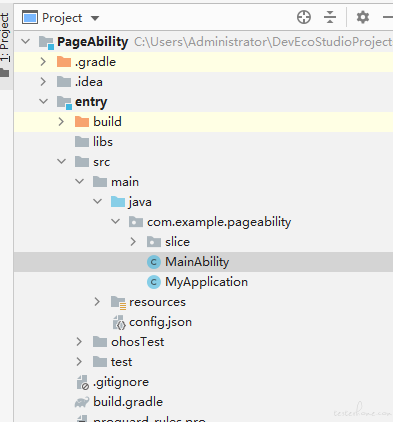393x422 pixels.
Task: Click the .gitignore file icon
Action: tap(82, 382)
